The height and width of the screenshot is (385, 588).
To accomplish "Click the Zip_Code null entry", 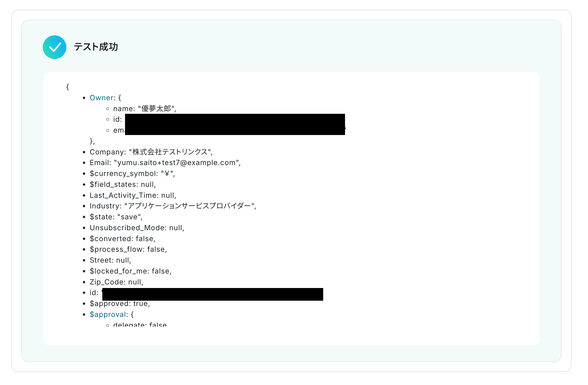I will 116,282.
